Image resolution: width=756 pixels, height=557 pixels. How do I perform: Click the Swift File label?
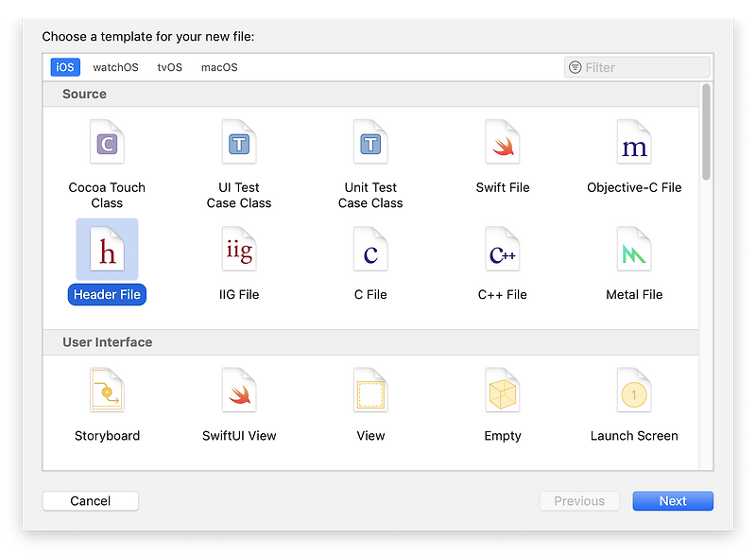503,187
